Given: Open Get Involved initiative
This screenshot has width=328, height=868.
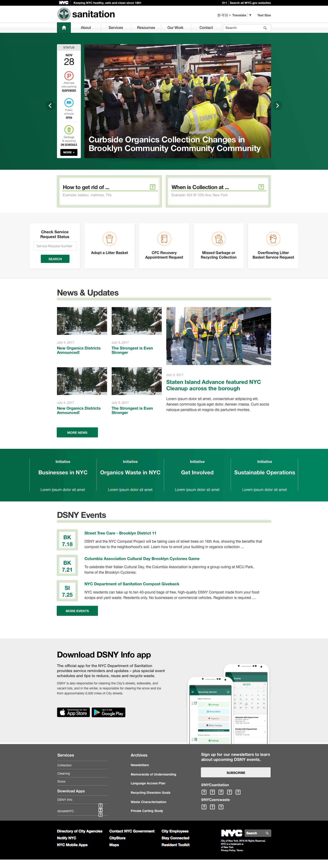Looking at the screenshot, I should [197, 473].
